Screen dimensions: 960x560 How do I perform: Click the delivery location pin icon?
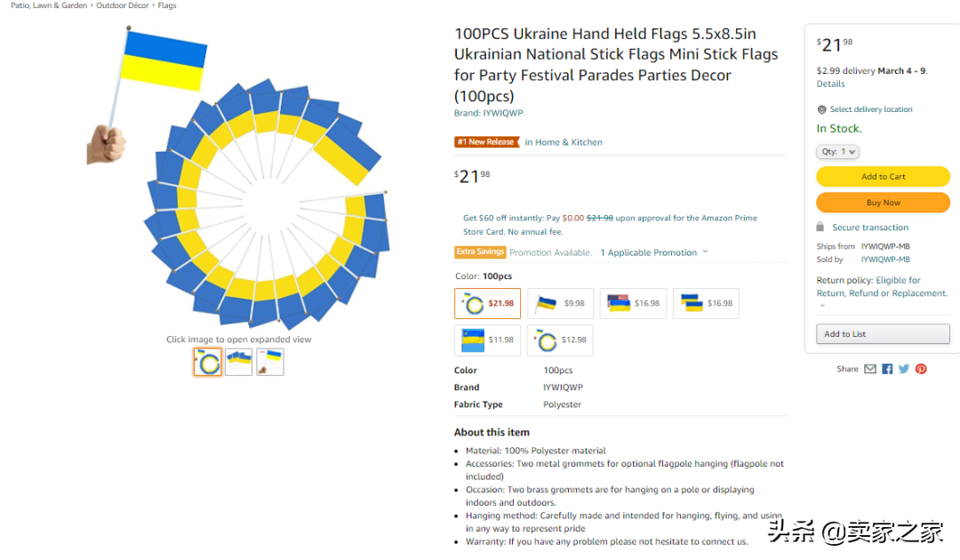pos(821,109)
